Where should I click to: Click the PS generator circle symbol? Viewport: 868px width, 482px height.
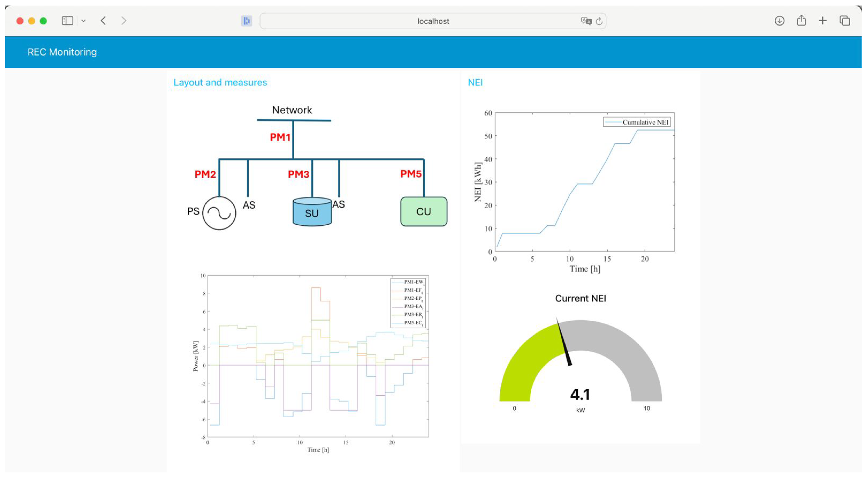[x=219, y=213]
